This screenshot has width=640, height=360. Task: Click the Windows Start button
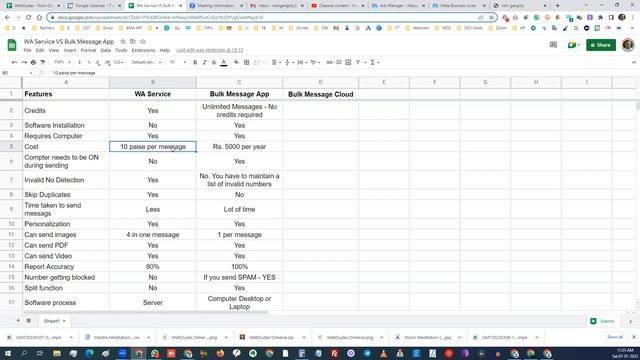click(7, 353)
